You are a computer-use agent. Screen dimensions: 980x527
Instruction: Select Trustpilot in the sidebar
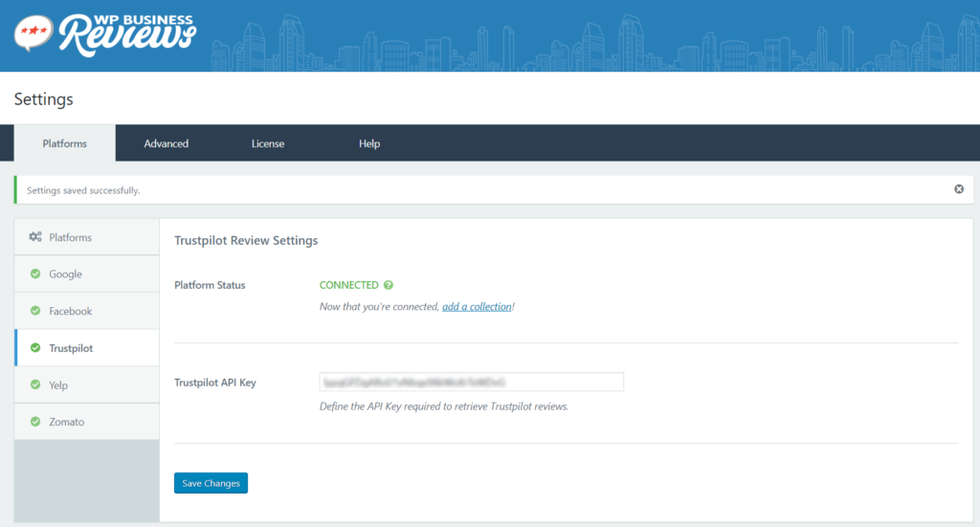[x=87, y=348]
